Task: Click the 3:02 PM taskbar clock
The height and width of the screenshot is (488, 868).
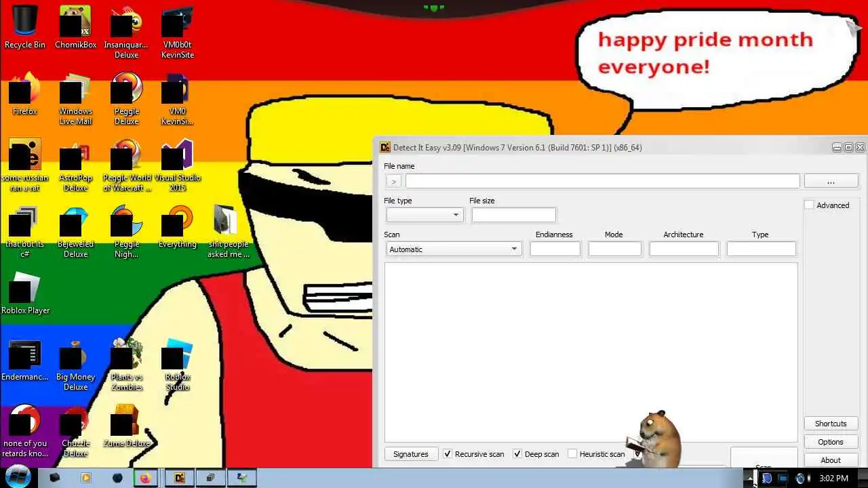Action: tap(833, 479)
